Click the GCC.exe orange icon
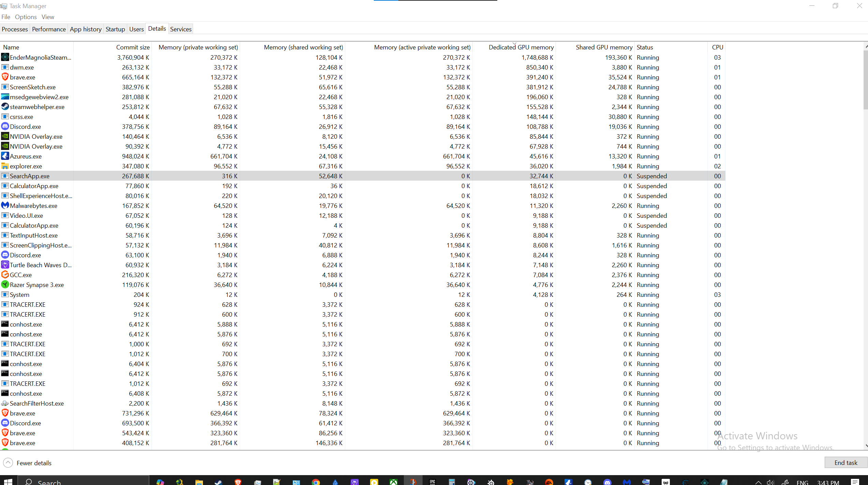 pos(5,275)
